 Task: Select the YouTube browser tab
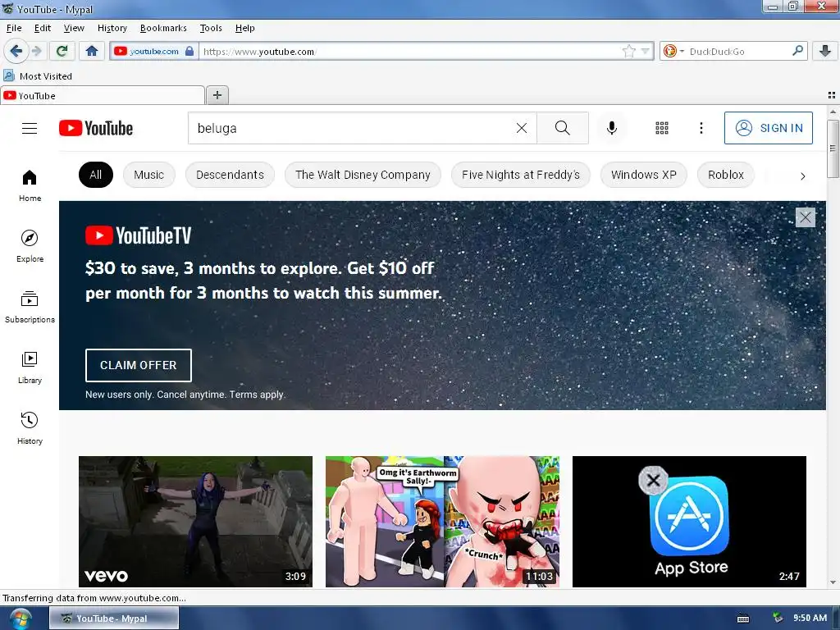pyautogui.click(x=103, y=95)
